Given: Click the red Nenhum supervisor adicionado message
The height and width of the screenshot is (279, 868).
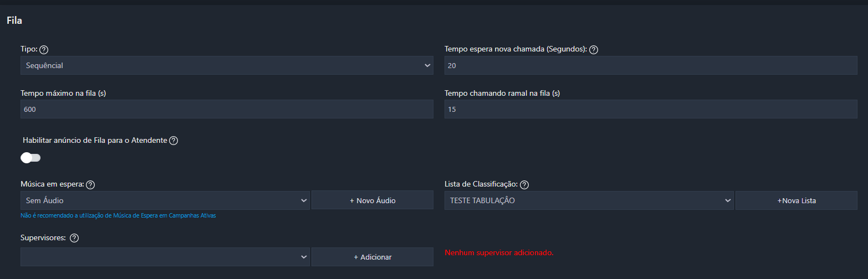Looking at the screenshot, I should [499, 252].
